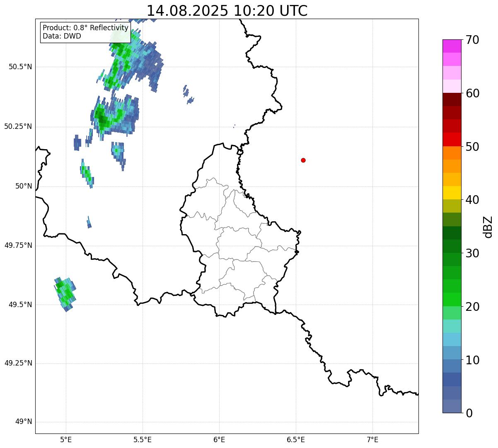Click the red station marker dot

pyautogui.click(x=303, y=160)
